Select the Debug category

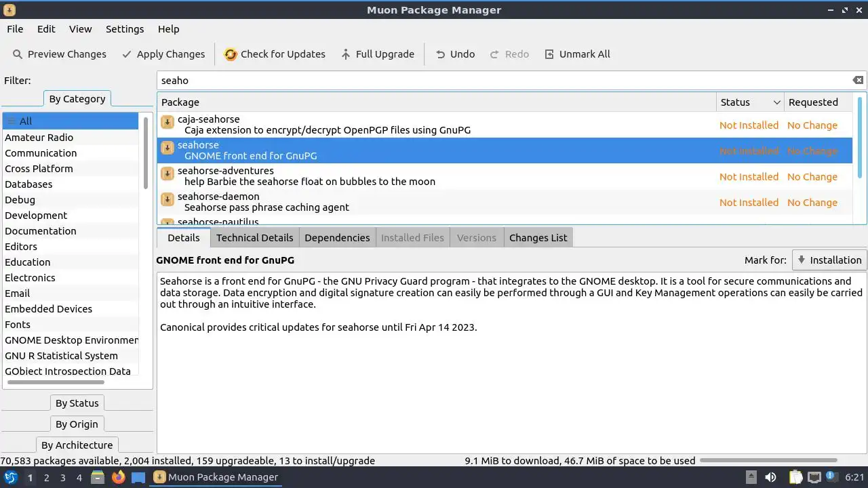pyautogui.click(x=71, y=200)
